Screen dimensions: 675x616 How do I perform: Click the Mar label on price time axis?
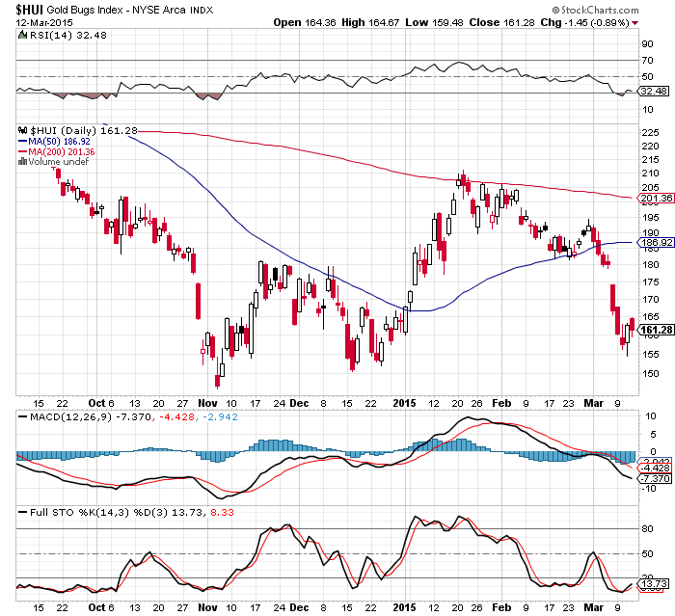[593, 403]
